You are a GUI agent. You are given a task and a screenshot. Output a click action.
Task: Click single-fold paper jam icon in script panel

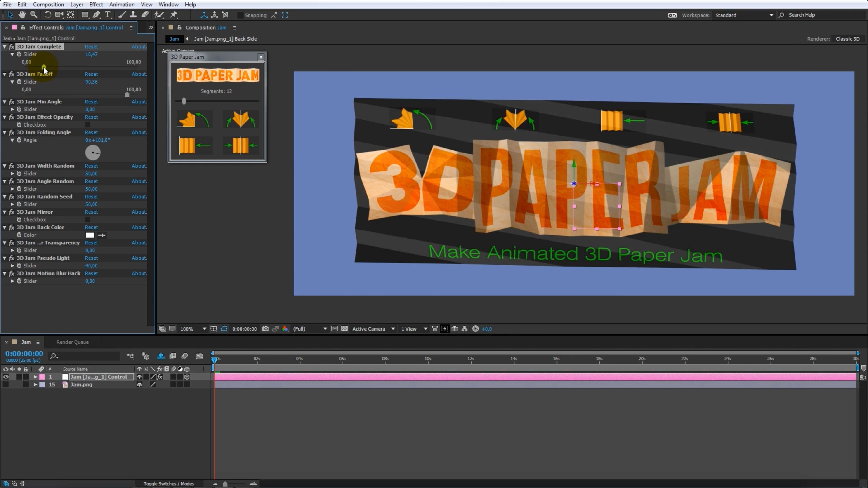tap(194, 119)
